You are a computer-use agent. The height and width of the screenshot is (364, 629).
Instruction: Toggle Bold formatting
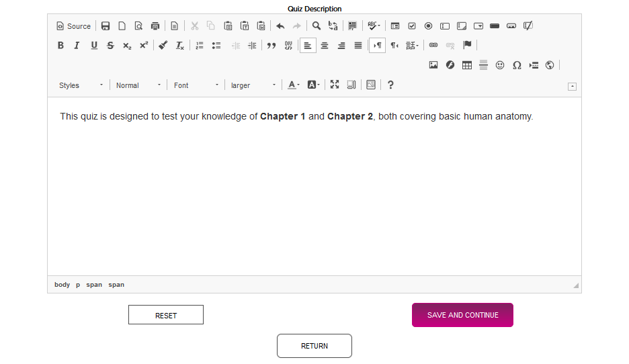pos(60,45)
